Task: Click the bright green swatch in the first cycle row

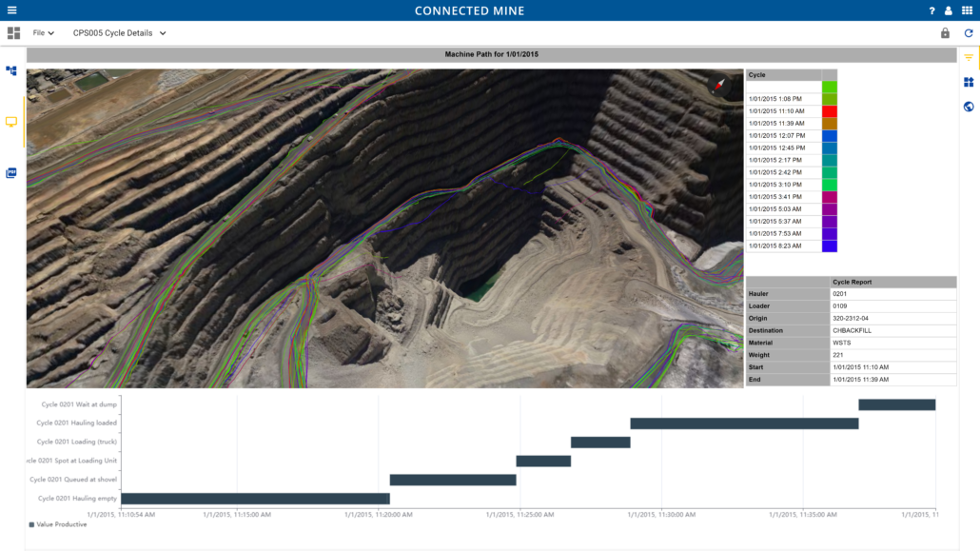Action: (830, 87)
